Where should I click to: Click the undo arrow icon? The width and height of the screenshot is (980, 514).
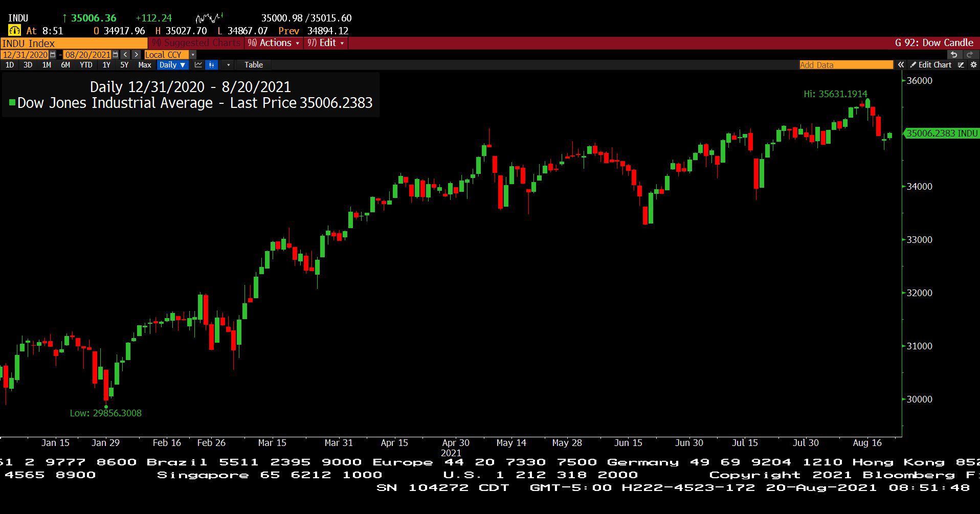953,55
